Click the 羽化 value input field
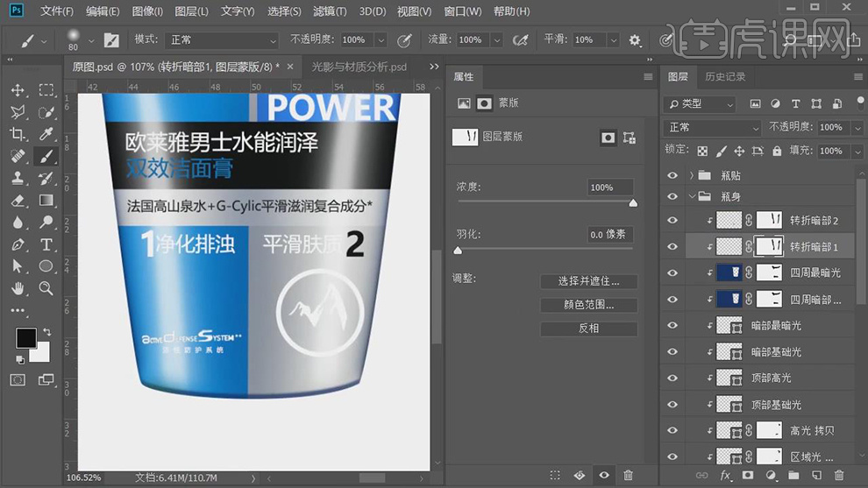This screenshot has width=868, height=488. pos(608,235)
